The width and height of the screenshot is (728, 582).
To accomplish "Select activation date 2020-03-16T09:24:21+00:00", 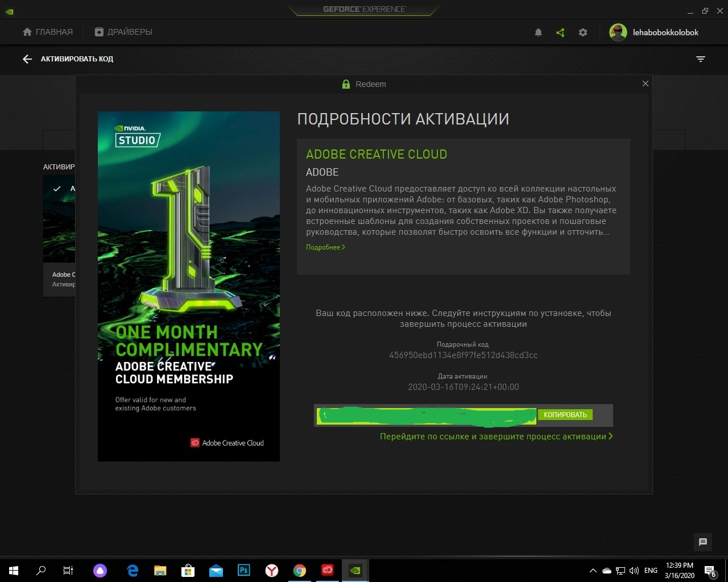I will [464, 387].
